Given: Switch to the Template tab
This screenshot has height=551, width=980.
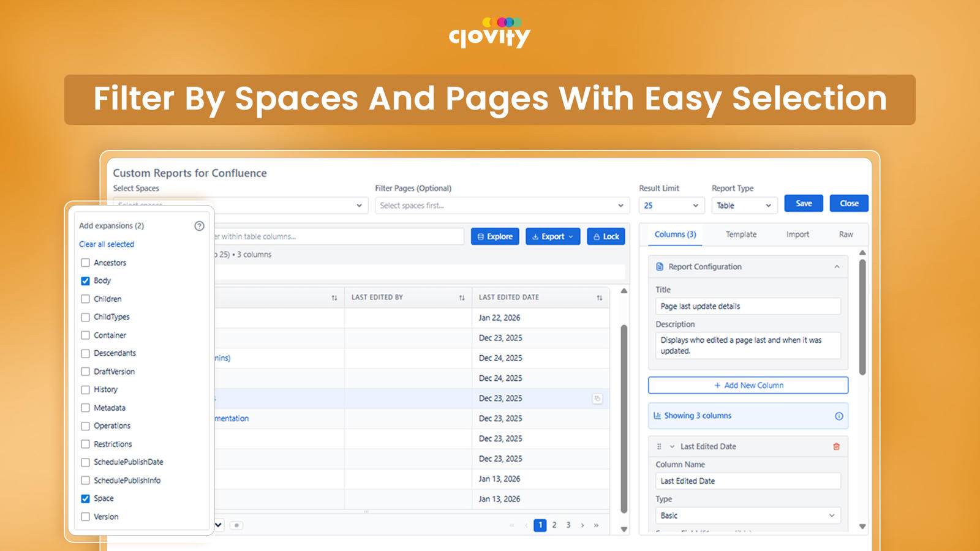Looking at the screenshot, I should [x=741, y=234].
